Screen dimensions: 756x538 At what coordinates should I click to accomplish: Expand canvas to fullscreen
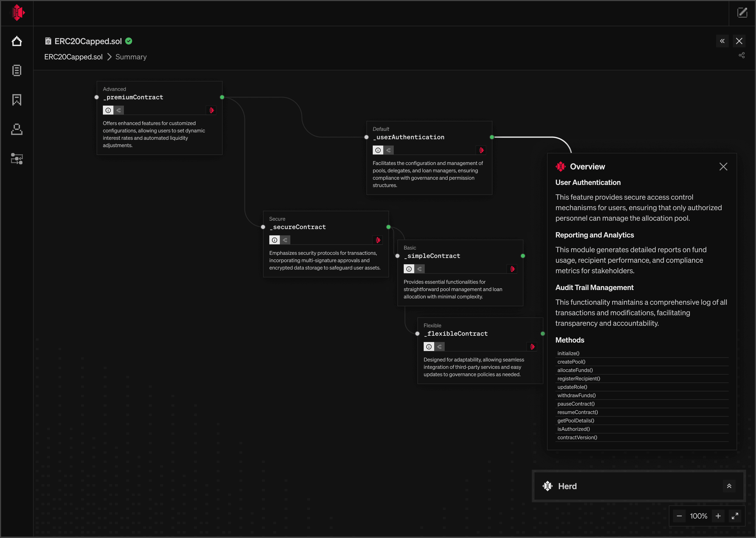(x=735, y=516)
